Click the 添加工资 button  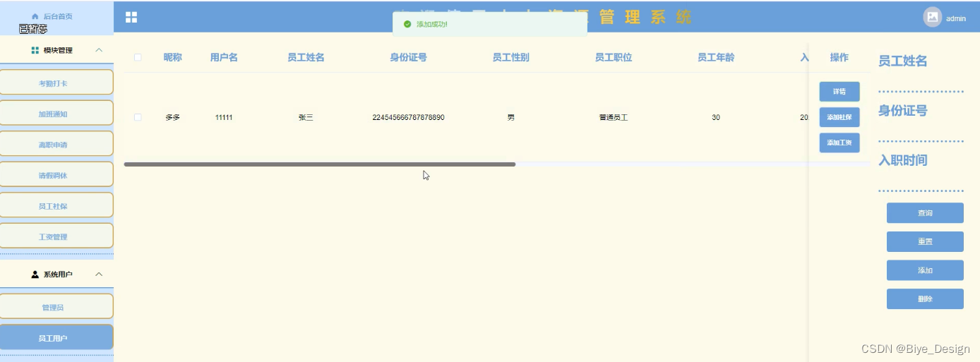pyautogui.click(x=839, y=143)
